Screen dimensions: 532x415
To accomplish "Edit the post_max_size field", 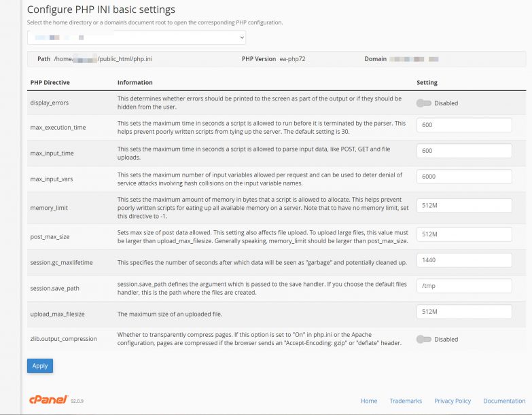I will 463,234.
